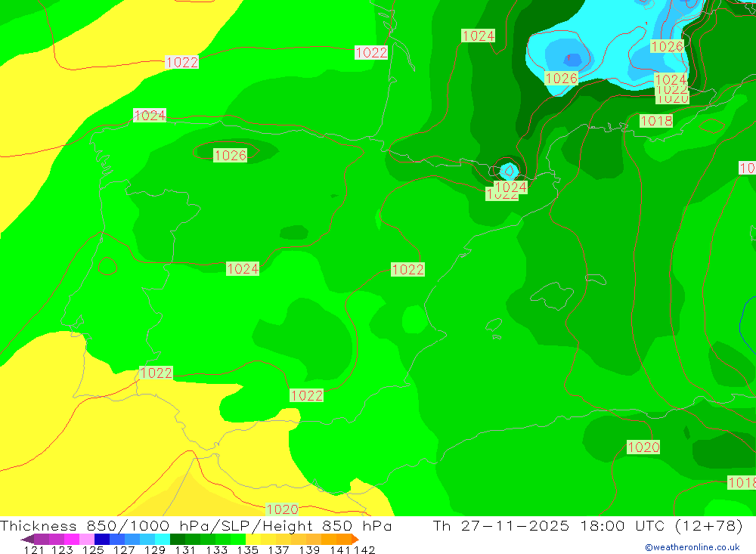The width and height of the screenshot is (756, 554).
Task: Select the light pink legend swatch
Action: 87,539
